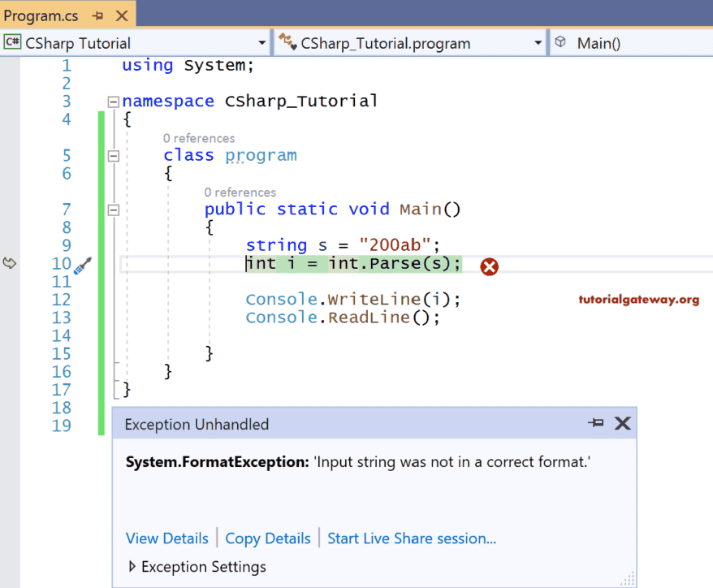Click the View Details link

click(166, 538)
